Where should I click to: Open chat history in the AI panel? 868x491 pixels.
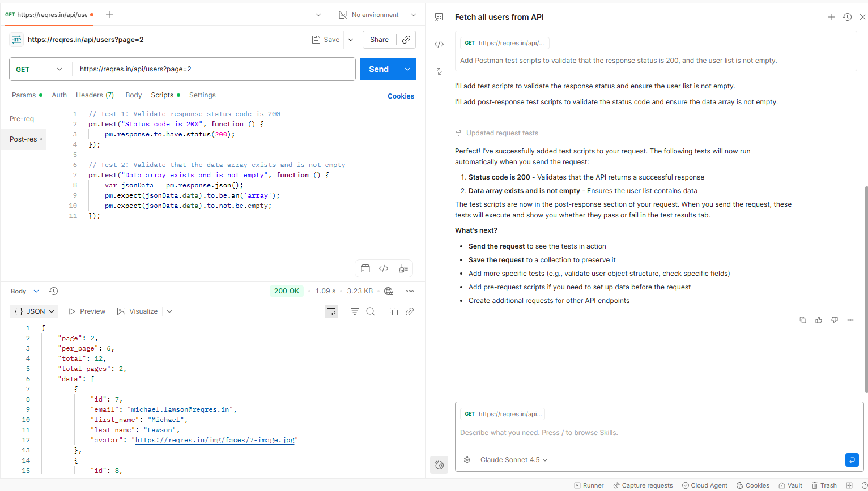point(847,17)
